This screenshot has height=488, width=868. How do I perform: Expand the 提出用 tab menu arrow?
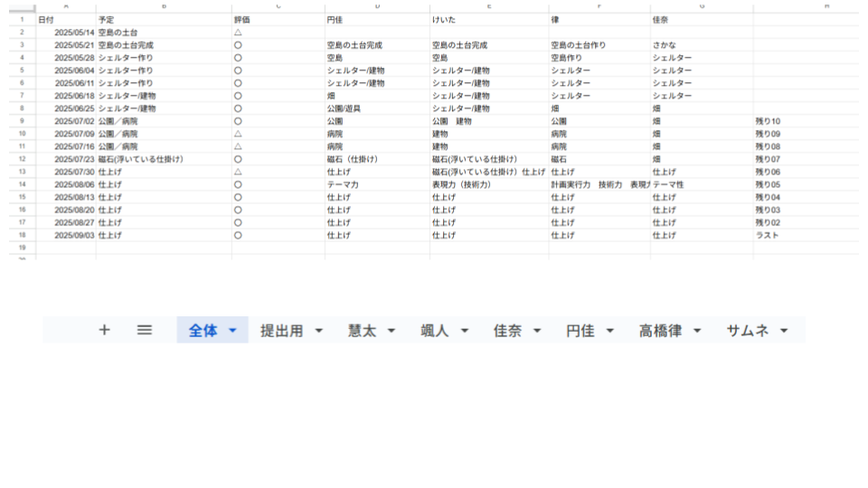[x=318, y=331]
